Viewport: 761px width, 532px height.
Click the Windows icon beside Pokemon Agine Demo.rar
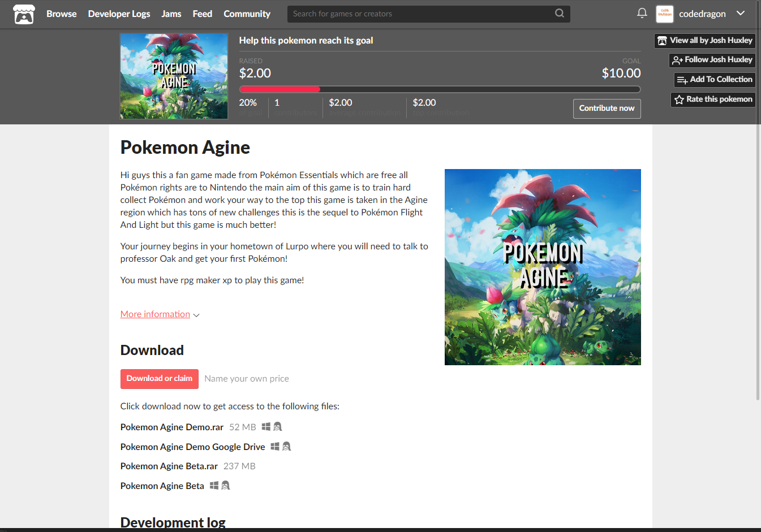coord(266,427)
